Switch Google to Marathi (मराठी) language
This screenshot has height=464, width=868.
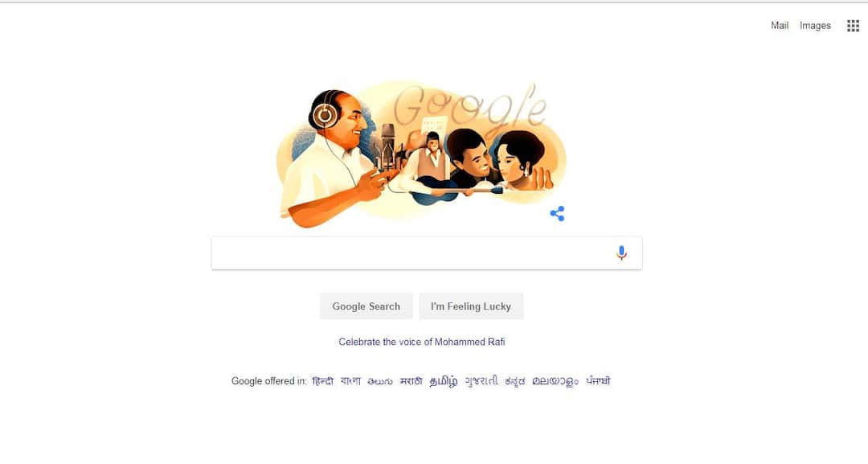[x=411, y=381]
